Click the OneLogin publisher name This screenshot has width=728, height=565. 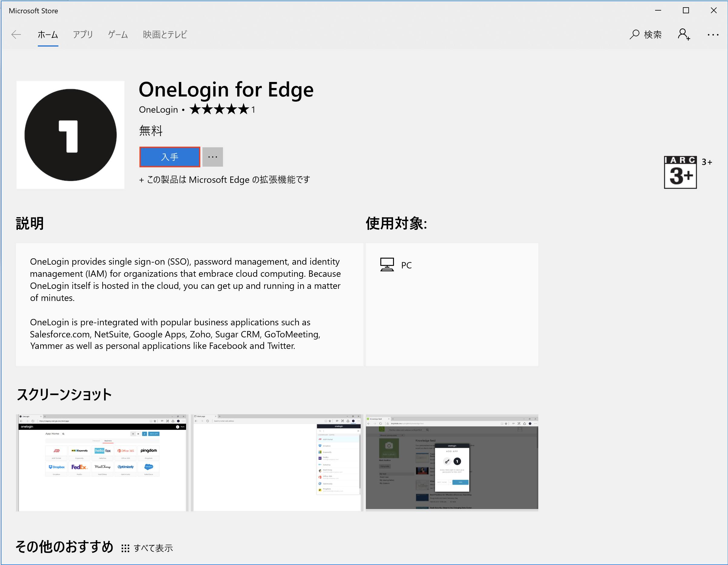pyautogui.click(x=158, y=109)
